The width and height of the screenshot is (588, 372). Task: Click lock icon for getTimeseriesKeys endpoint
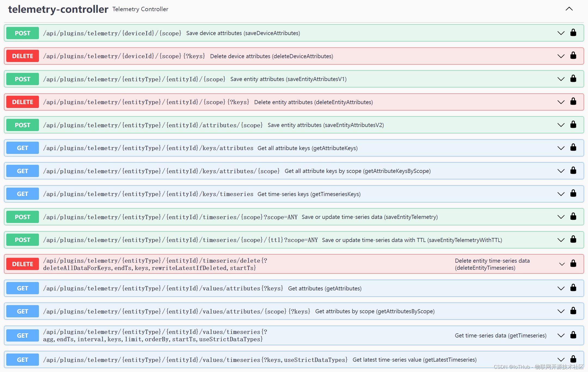573,194
